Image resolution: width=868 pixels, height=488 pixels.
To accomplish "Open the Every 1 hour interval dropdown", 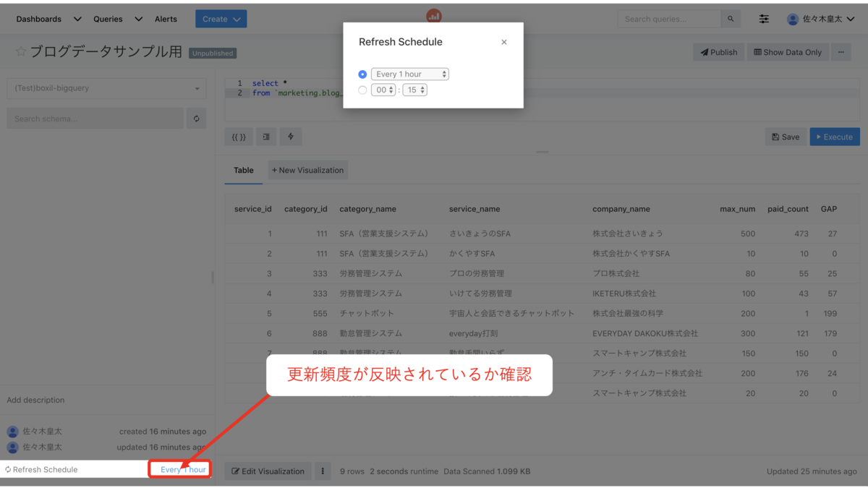I will 409,73.
